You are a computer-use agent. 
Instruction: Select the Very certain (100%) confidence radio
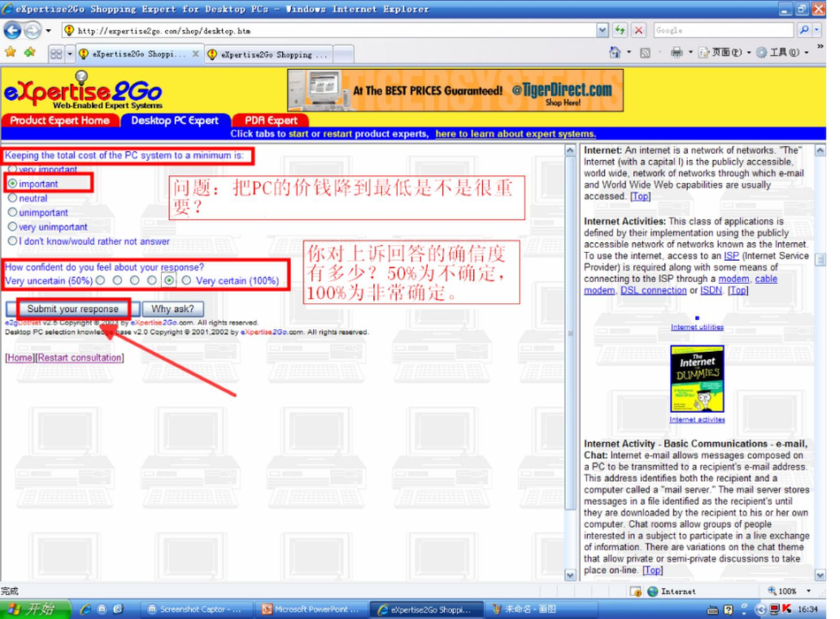187,281
